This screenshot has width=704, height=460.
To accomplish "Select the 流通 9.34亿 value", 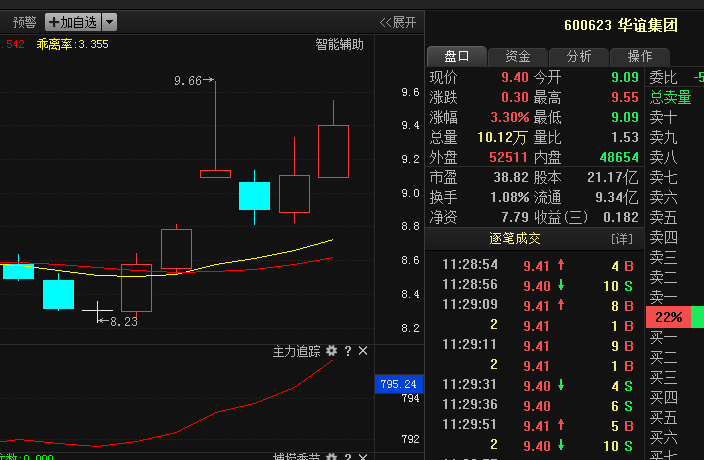I will 617,197.
